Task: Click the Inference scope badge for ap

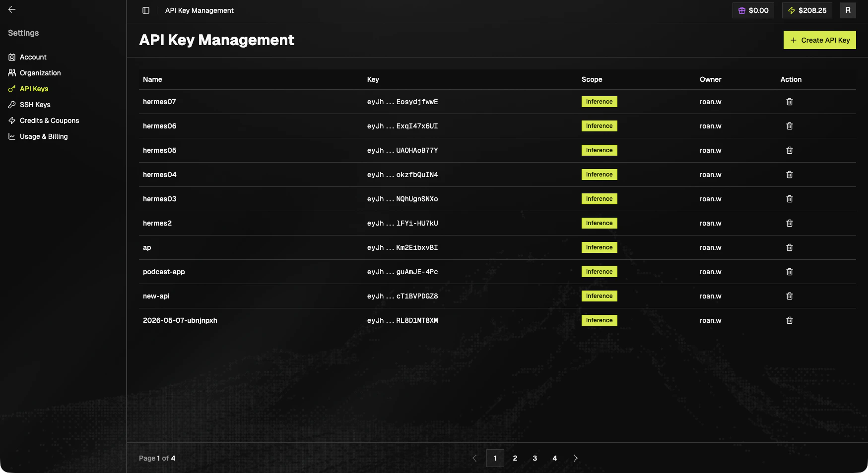Action: tap(599, 247)
